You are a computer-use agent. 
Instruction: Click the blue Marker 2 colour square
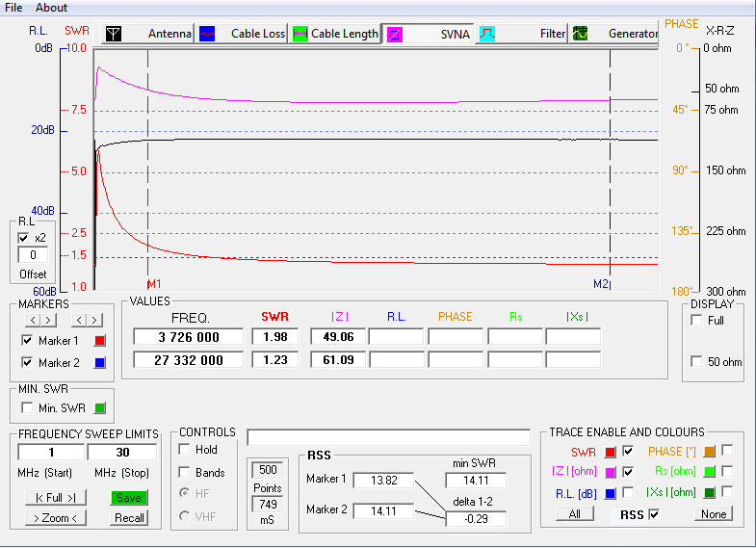(x=99, y=363)
